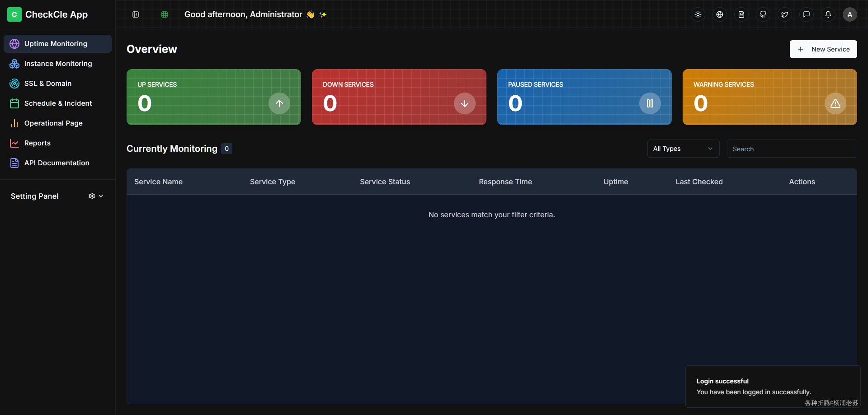The image size is (868, 415).
Task: Focus the Search services field
Action: tap(792, 149)
